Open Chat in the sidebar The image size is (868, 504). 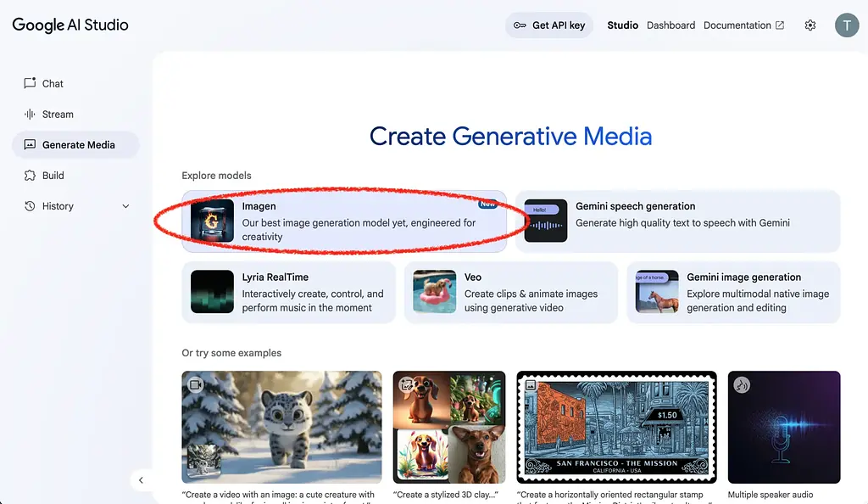click(53, 84)
